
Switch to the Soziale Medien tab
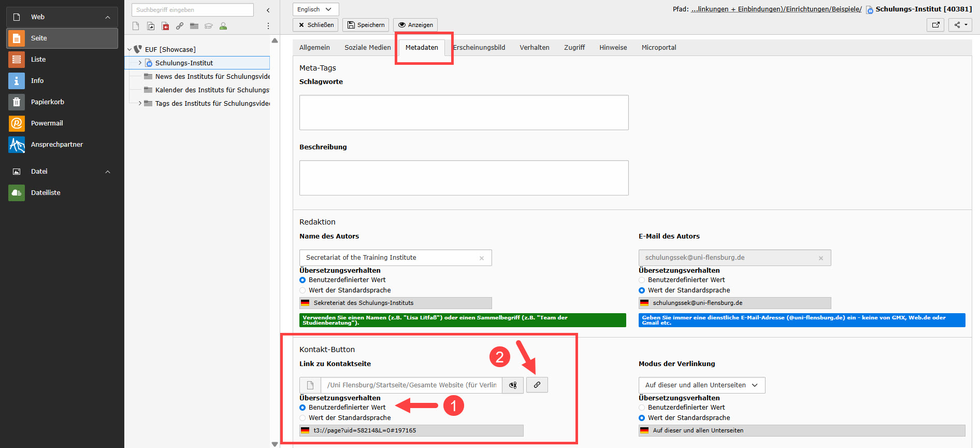367,48
